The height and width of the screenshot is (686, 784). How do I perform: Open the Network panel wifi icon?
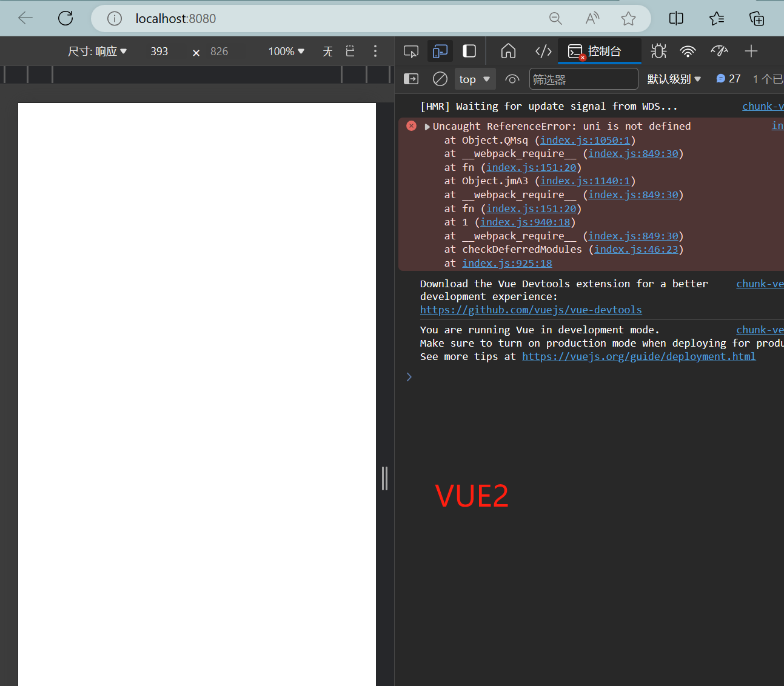(x=688, y=52)
